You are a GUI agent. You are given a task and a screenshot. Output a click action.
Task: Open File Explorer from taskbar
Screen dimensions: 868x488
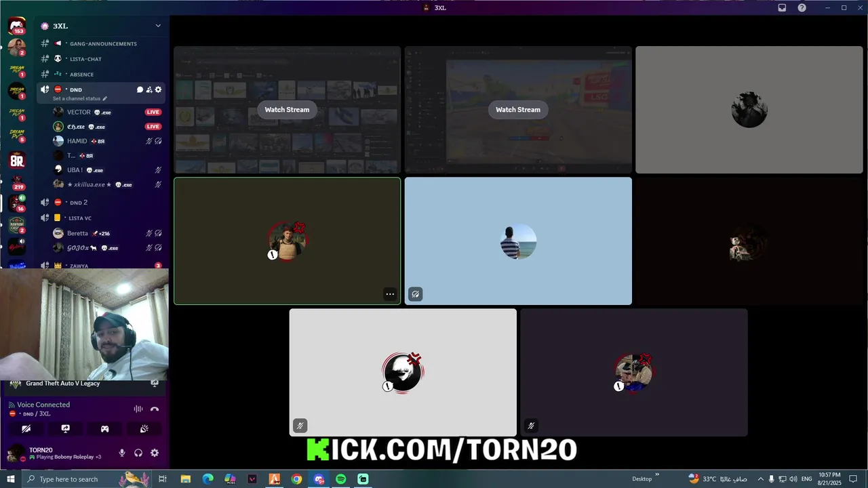point(186,479)
